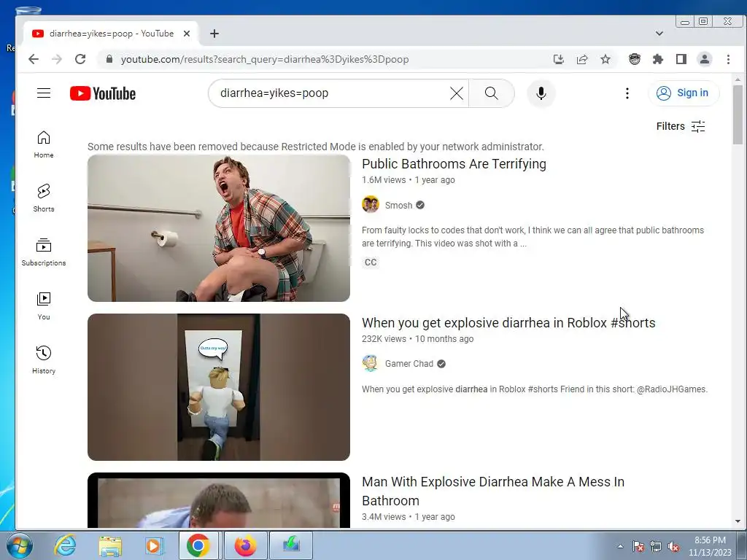Open History from the sidebar
Screen dimensions: 747x560
pos(44,359)
